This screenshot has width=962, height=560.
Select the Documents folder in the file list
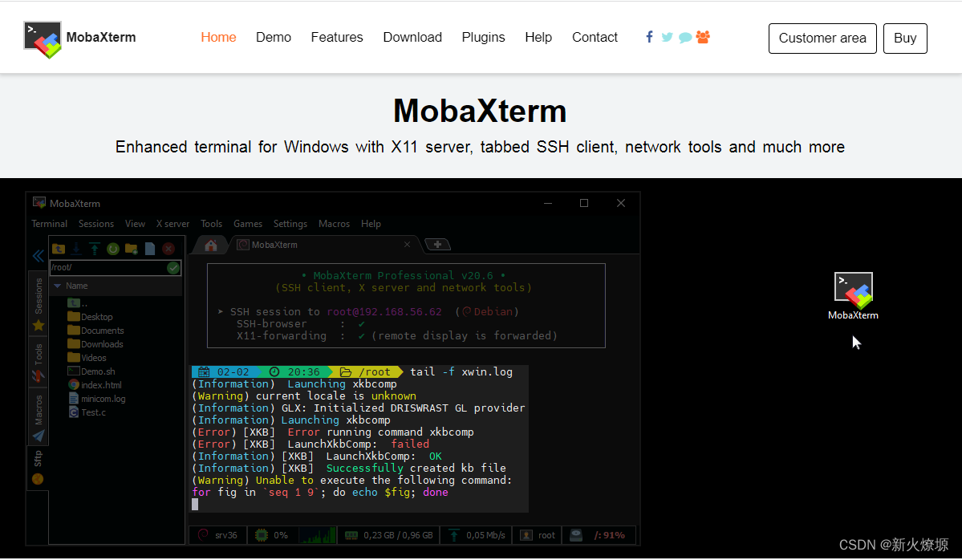(x=95, y=331)
